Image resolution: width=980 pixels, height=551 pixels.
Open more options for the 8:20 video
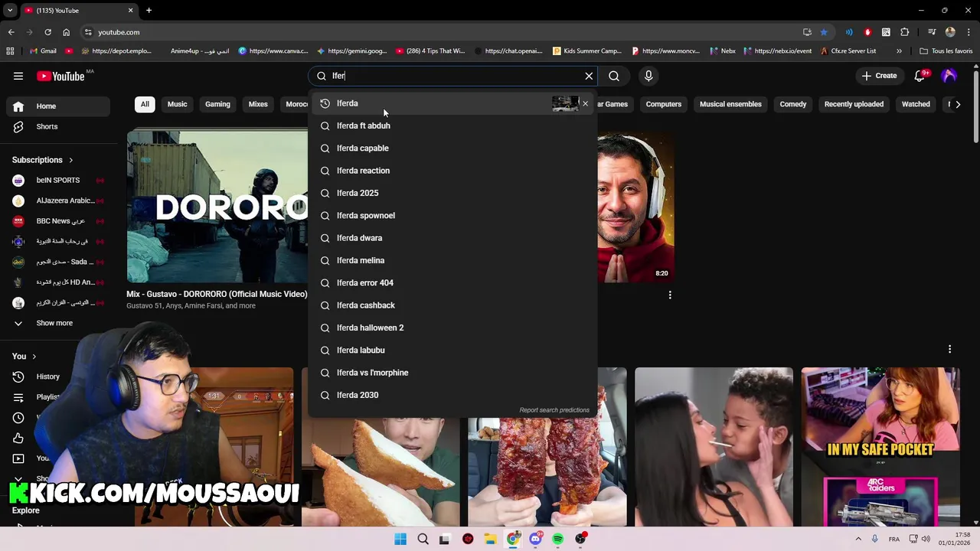(670, 295)
